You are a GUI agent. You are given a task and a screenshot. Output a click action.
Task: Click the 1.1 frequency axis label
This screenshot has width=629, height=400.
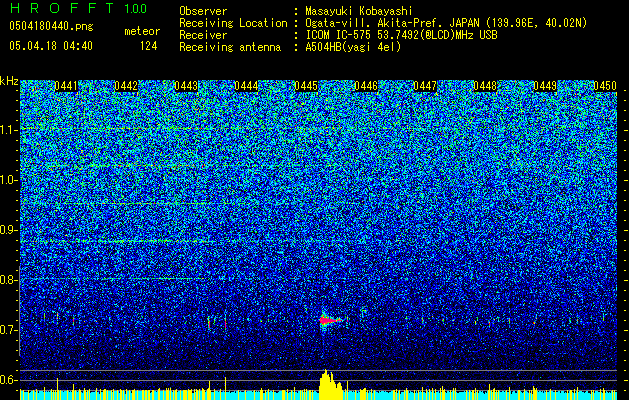[9, 130]
